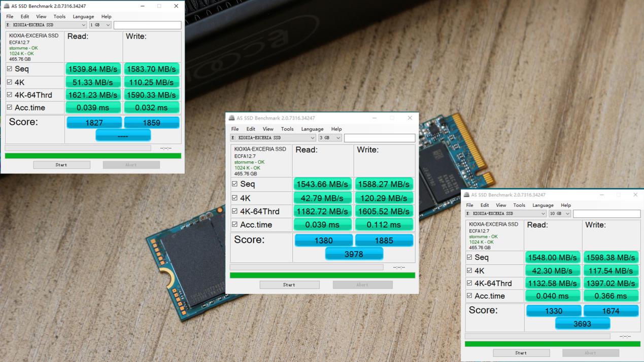644x362 pixels.
Task: Click Abort button in 3 GB window
Action: click(x=362, y=285)
